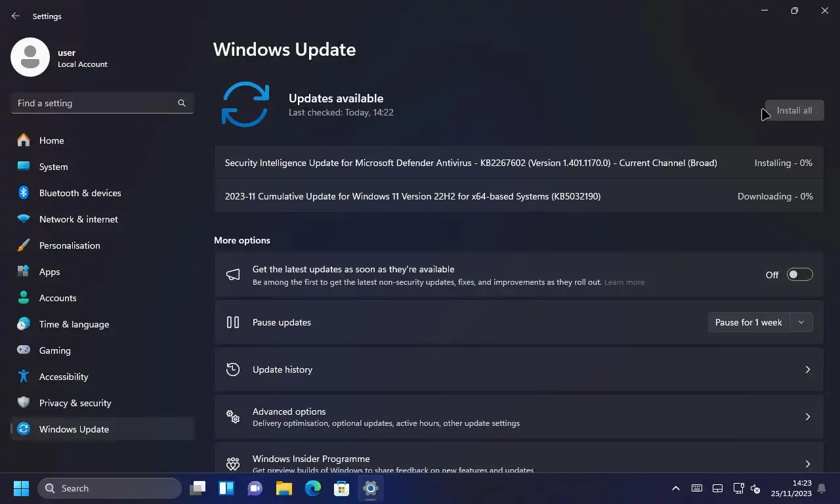840x504 pixels.
Task: Open Personalisation settings
Action: [x=102, y=245]
